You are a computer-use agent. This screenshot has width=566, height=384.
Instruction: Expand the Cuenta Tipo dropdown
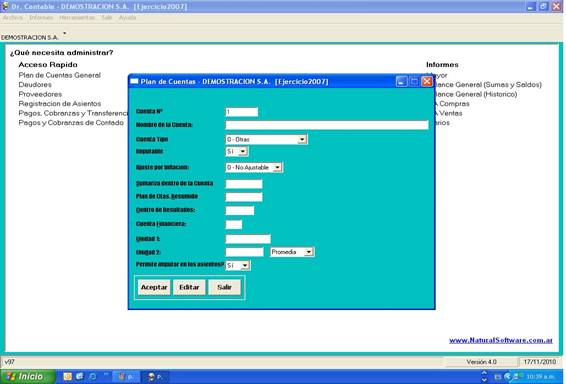(x=302, y=139)
